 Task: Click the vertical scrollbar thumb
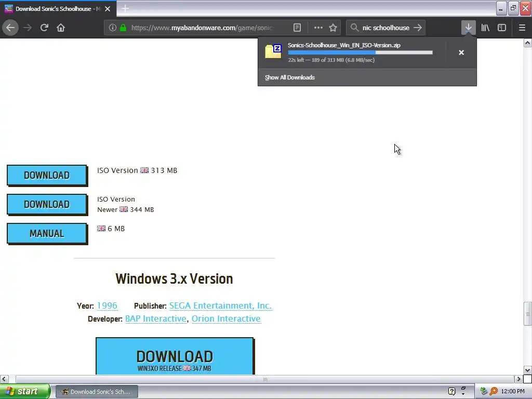click(x=528, y=314)
